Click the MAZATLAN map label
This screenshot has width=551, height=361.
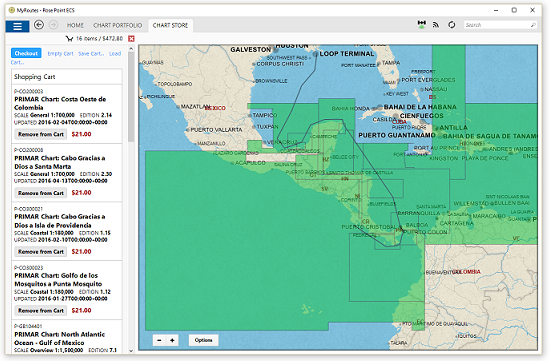196,107
